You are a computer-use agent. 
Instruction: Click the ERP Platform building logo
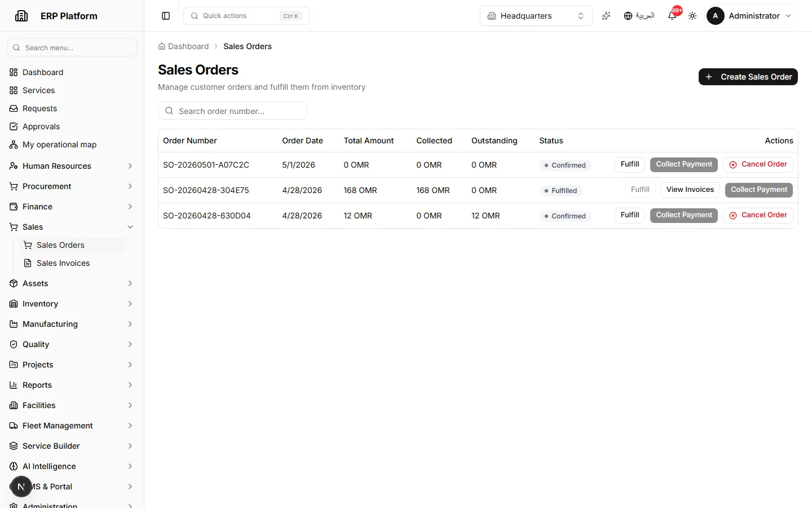click(21, 16)
